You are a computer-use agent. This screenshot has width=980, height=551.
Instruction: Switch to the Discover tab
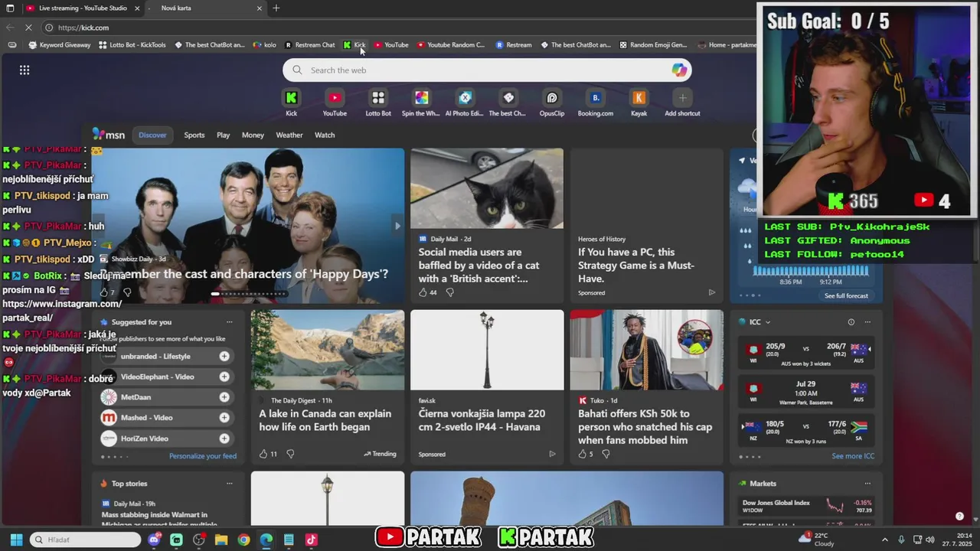152,135
